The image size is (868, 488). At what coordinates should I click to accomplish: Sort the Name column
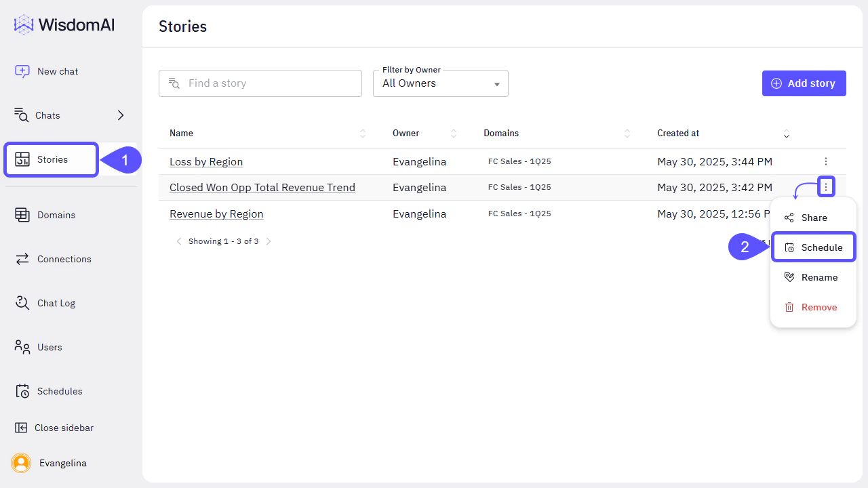coord(363,133)
